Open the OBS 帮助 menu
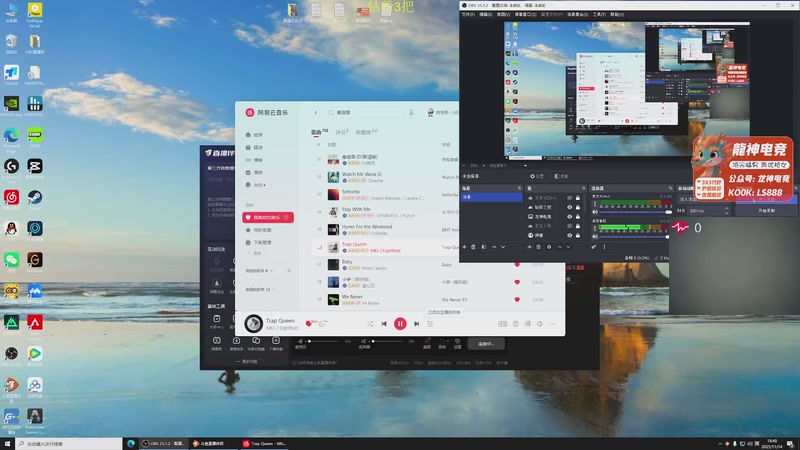This screenshot has width=800, height=450. pos(617,14)
